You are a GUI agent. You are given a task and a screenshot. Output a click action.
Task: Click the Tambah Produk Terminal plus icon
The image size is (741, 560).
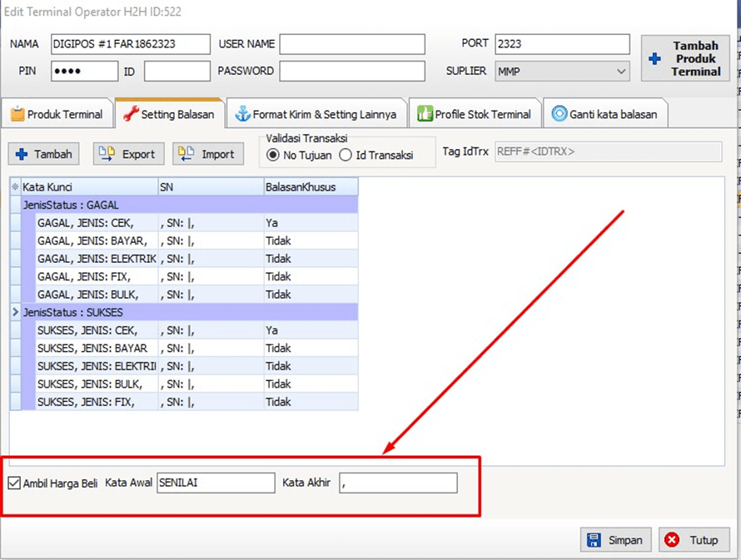[x=655, y=59]
